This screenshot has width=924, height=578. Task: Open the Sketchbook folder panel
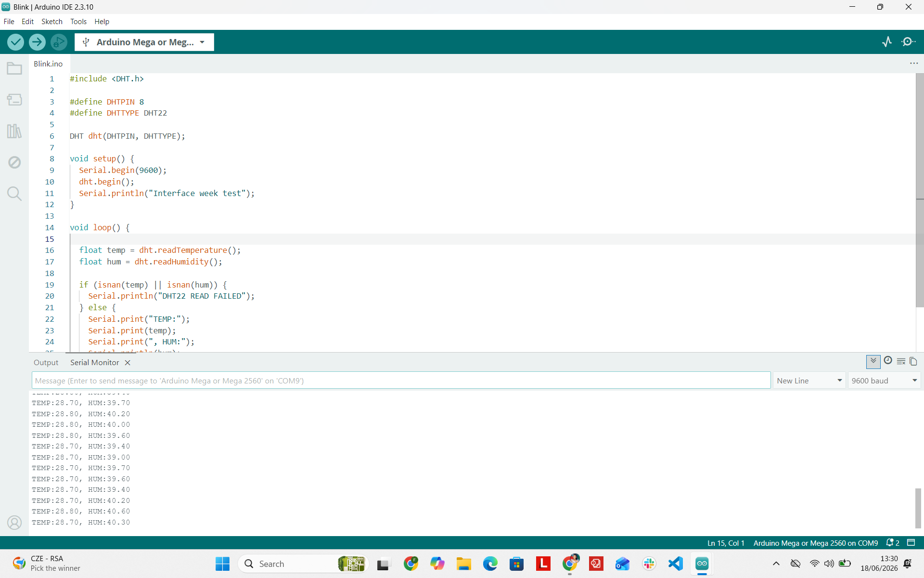pos(14,68)
